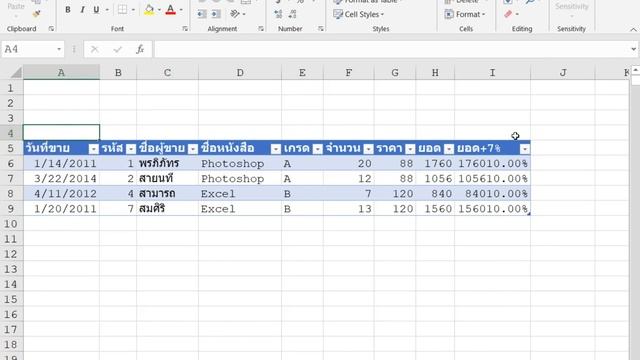Select cell with date 4/11/2012
640x360 pixels.
click(61, 193)
